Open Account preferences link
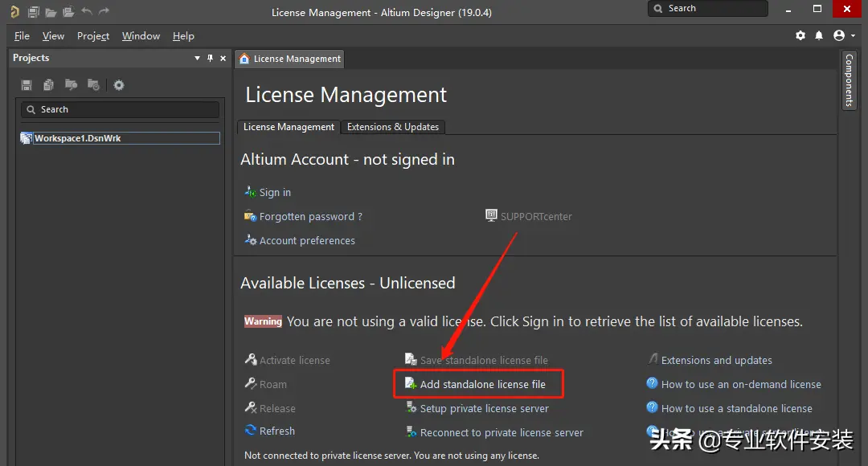868x466 pixels. (307, 241)
